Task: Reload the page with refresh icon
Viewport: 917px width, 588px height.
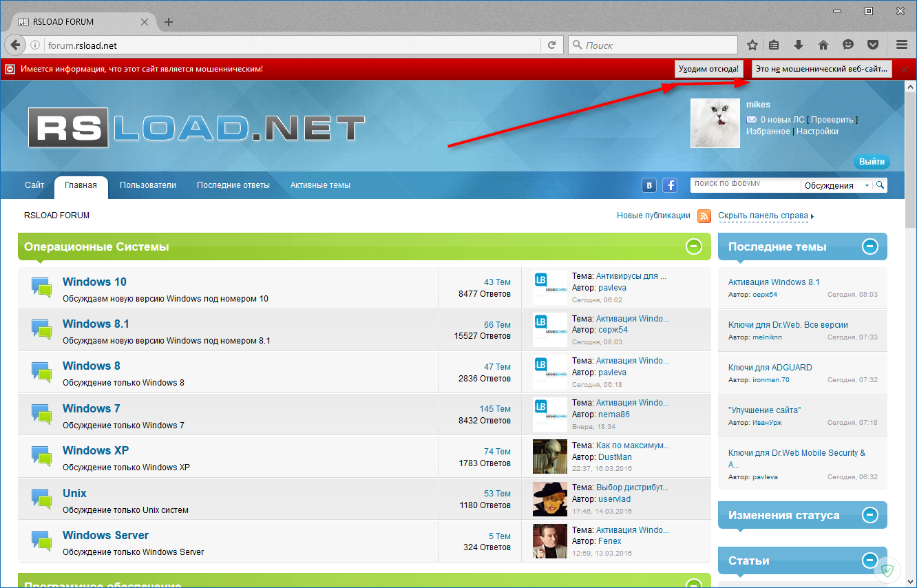Action: [551, 45]
